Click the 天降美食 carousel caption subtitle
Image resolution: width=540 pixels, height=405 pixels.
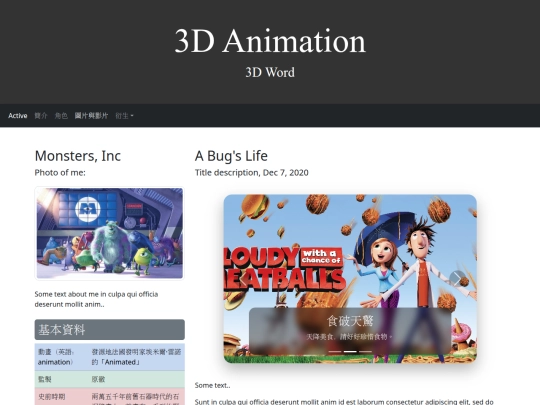[350, 336]
